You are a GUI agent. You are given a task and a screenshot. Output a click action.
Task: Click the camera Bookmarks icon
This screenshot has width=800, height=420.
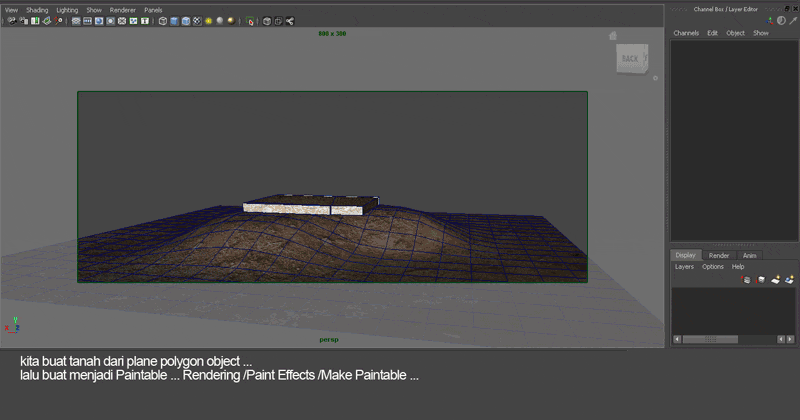pos(35,21)
